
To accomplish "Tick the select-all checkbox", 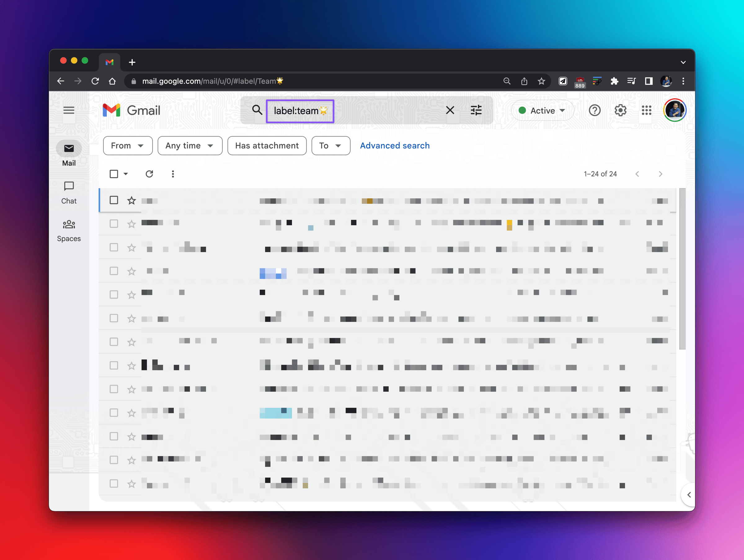I will pyautogui.click(x=114, y=174).
